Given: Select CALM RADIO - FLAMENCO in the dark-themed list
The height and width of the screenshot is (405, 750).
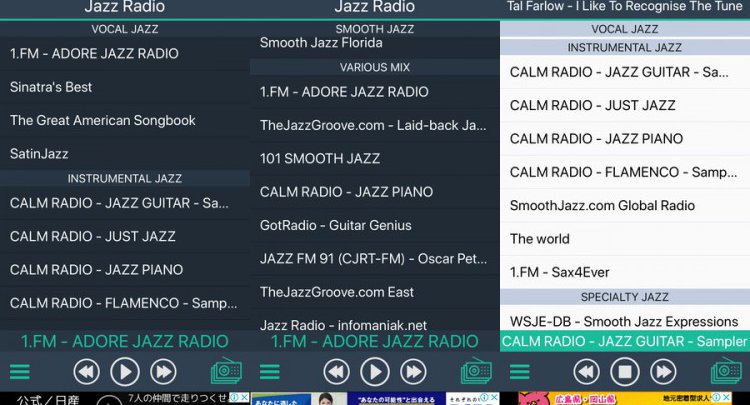Looking at the screenshot, I should click(x=125, y=304).
